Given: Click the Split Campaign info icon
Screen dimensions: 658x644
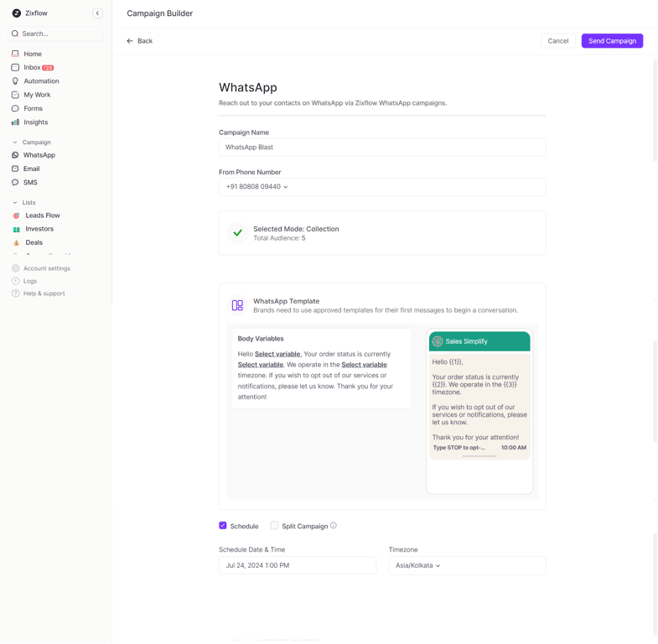Looking at the screenshot, I should [334, 526].
